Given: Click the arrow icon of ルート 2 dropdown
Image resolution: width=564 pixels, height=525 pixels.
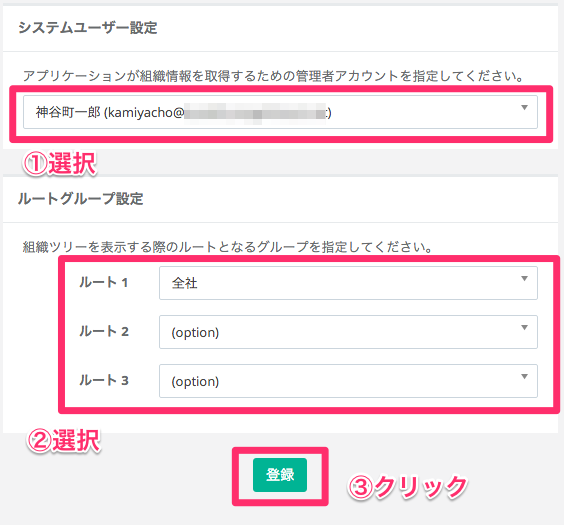Looking at the screenshot, I should coord(524,328).
